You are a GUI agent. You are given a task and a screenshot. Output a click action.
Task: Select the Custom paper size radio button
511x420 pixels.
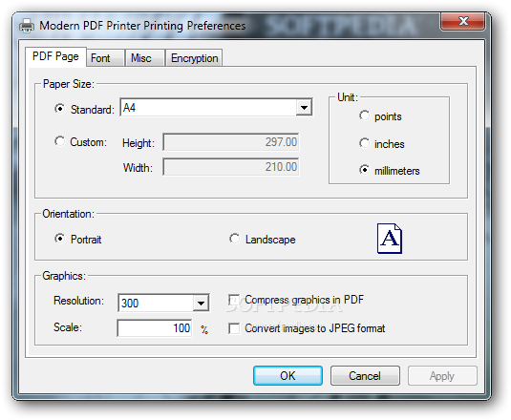coord(59,141)
